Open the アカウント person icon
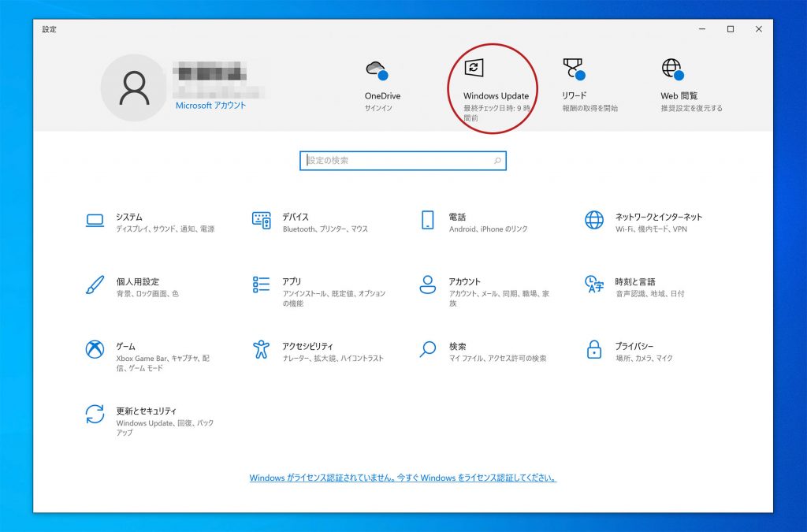Image resolution: width=807 pixels, height=532 pixels. tap(428, 285)
